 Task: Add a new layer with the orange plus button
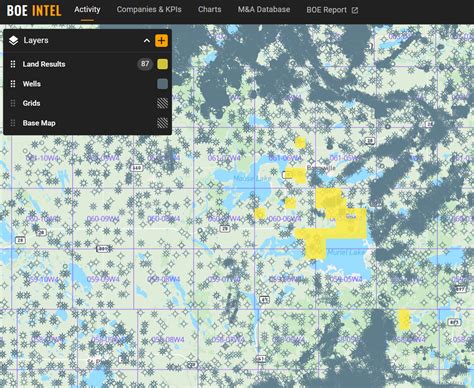pyautogui.click(x=161, y=41)
